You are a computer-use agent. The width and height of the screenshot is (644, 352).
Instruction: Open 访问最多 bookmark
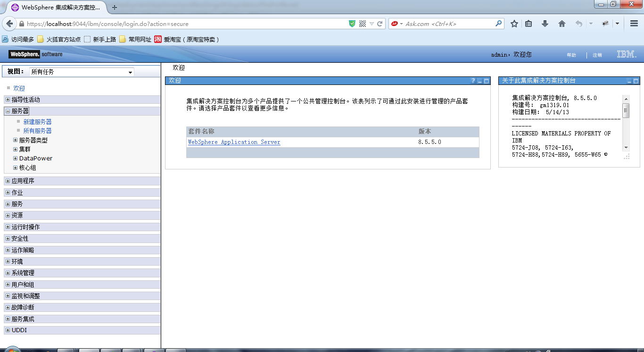(x=18, y=39)
